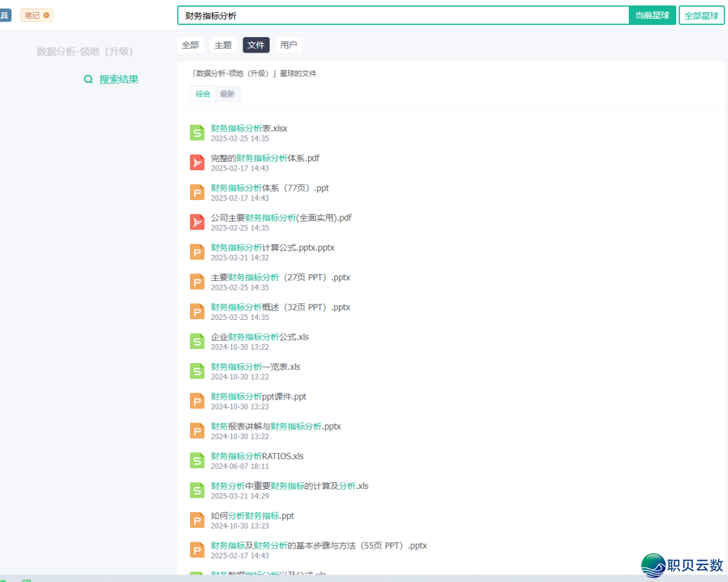Click timestamp 2025-03-21 14:32

click(x=240, y=257)
